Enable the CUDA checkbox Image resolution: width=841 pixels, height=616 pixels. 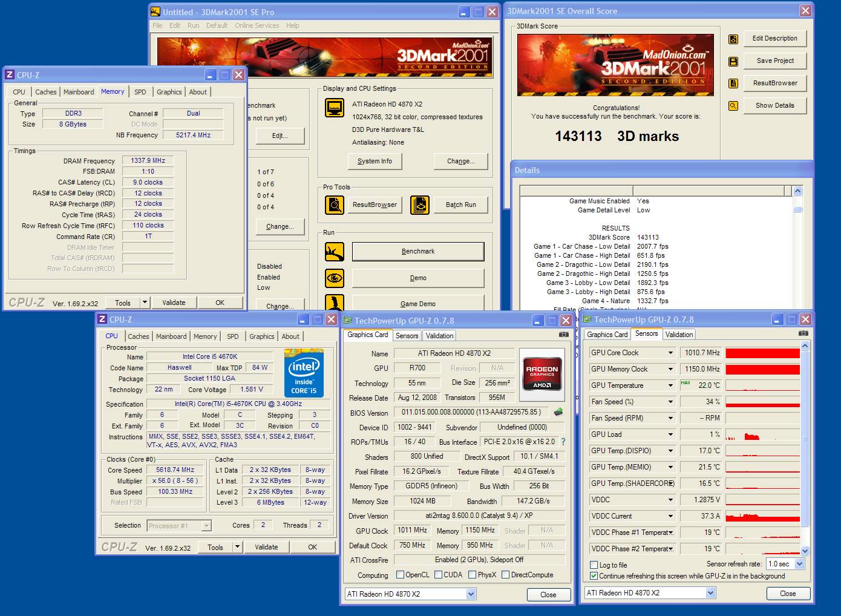coord(438,575)
